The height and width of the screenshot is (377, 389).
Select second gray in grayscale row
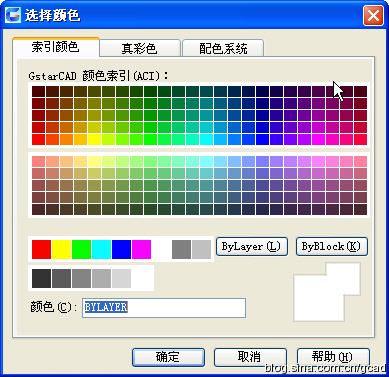[61, 279]
